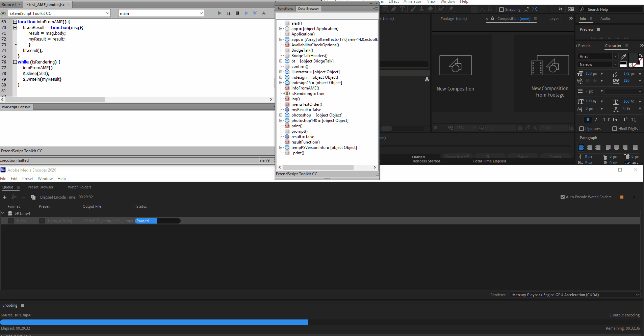This screenshot has width=644, height=336.
Task: Select isRendering = true in Data Browser
Action: (x=308, y=94)
